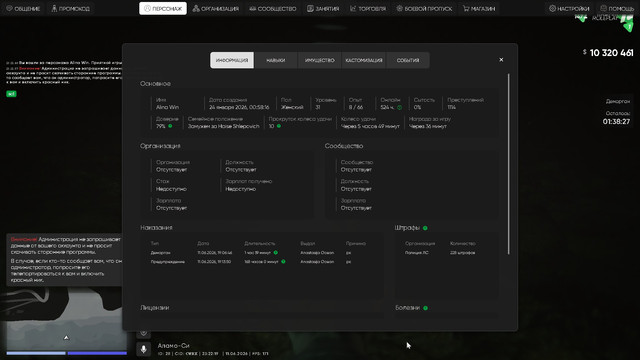Click the green dot next to the Штрафы heading
Viewport: 640px width, 360px height.
(425, 228)
